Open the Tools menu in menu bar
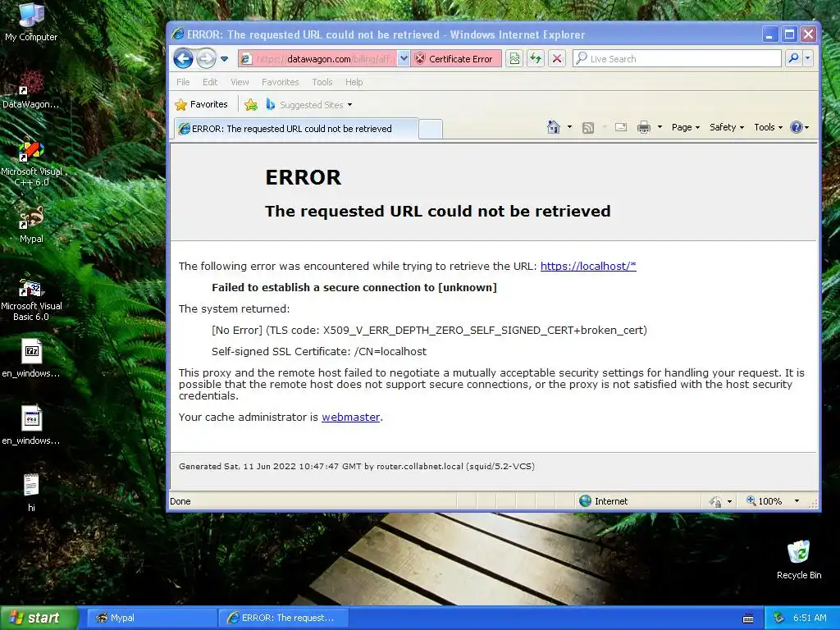This screenshot has height=630, width=840. pos(322,82)
